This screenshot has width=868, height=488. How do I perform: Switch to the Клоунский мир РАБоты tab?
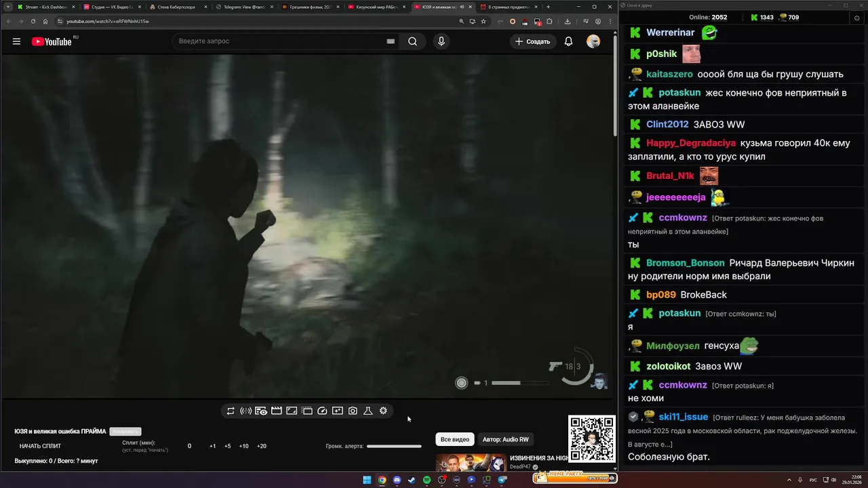(x=376, y=7)
